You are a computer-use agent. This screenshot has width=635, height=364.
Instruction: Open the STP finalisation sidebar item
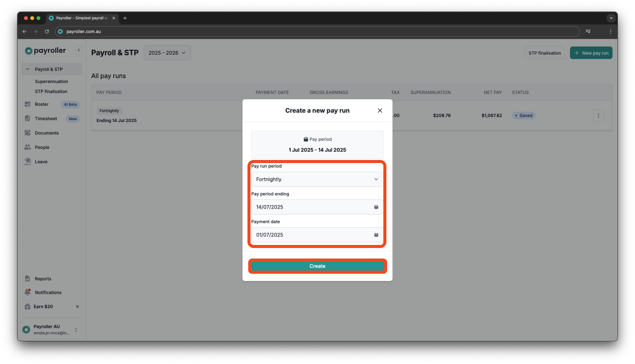click(x=50, y=91)
